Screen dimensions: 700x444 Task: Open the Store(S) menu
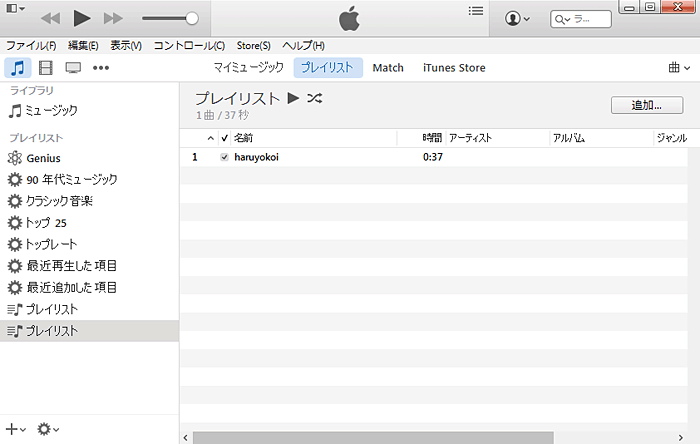point(254,46)
